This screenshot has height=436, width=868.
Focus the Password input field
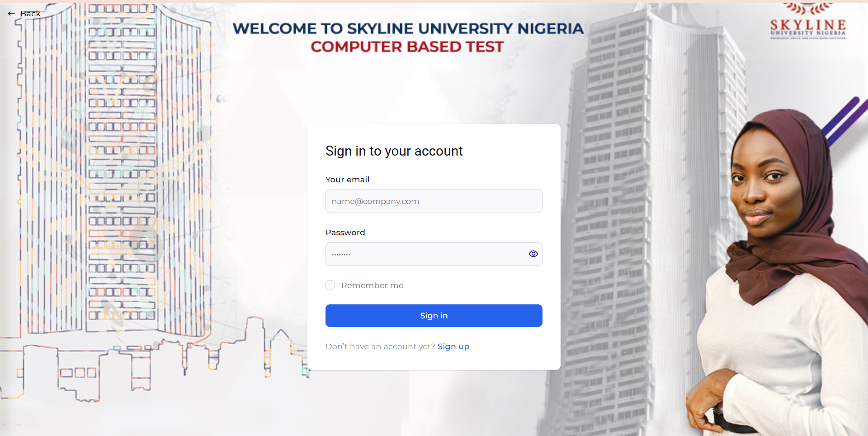point(425,254)
